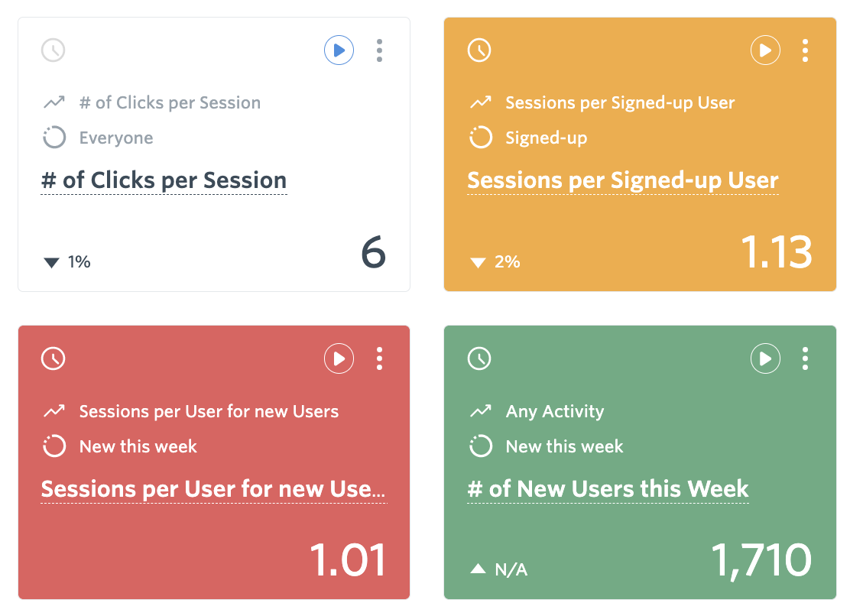
Task: Open more options on orange Signed-up card
Action: point(805,51)
